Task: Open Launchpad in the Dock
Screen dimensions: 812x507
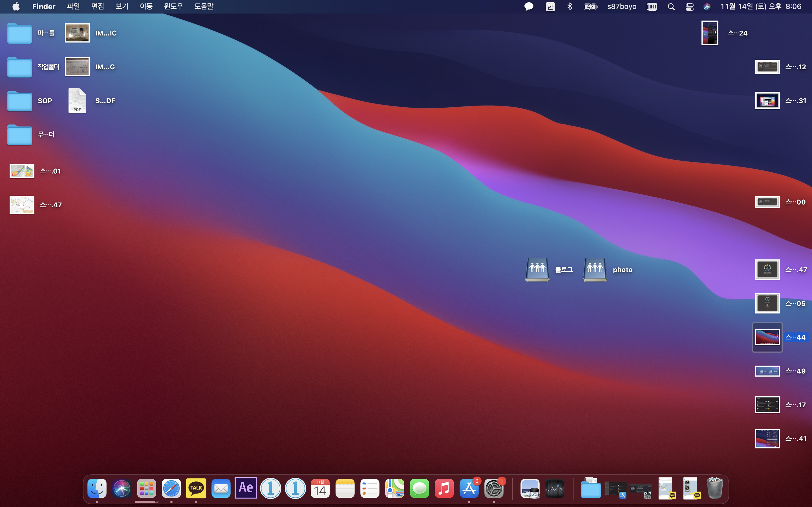Action: pyautogui.click(x=146, y=488)
